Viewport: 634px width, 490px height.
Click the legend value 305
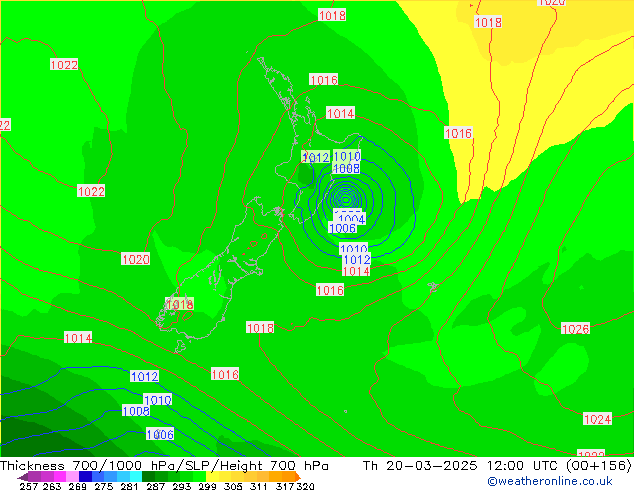click(x=233, y=486)
